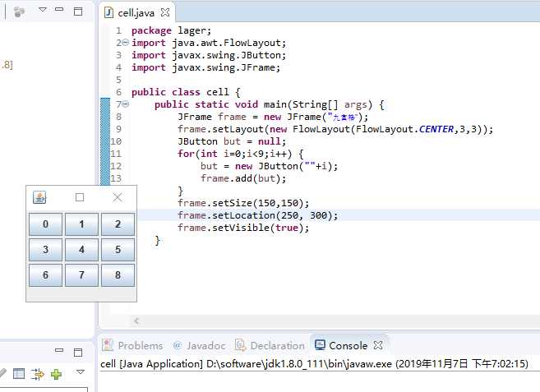Click line number 5 in the gutter
The image size is (540, 392).
tap(118, 80)
